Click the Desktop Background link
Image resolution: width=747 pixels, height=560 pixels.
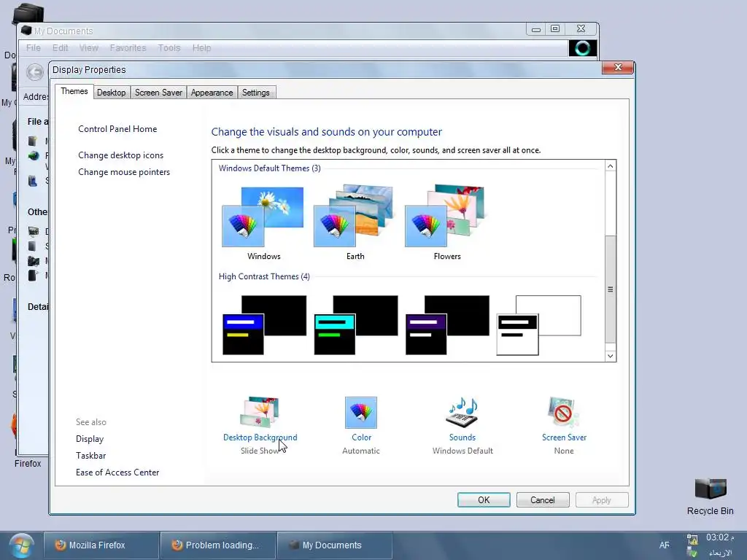coord(260,437)
